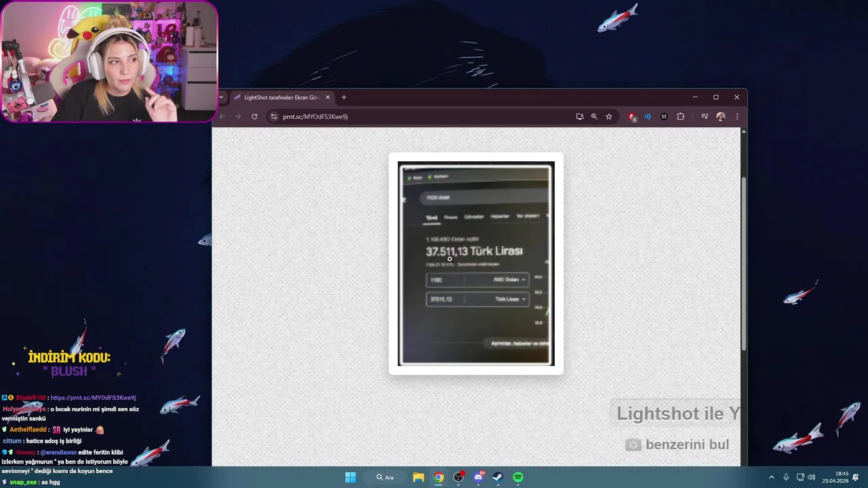Open the volume speaker icon in tray
Screen dimensions: 868x488
click(812, 477)
